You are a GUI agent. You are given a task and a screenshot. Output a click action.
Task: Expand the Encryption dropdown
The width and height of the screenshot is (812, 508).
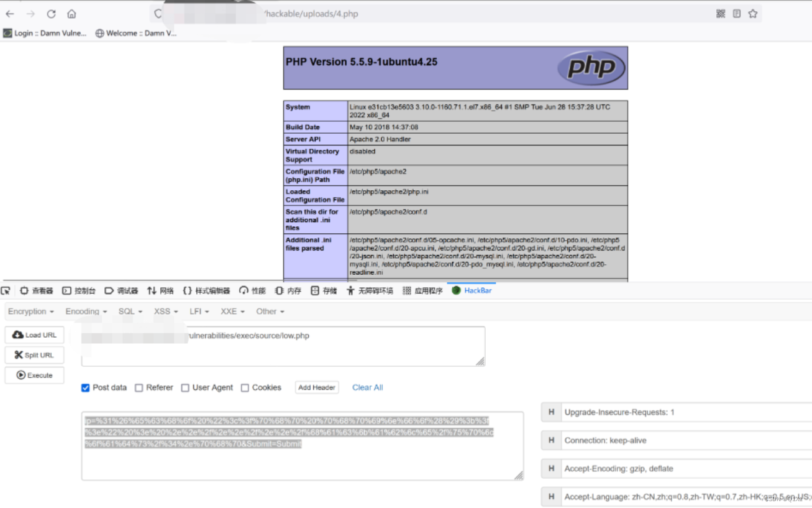(x=30, y=312)
